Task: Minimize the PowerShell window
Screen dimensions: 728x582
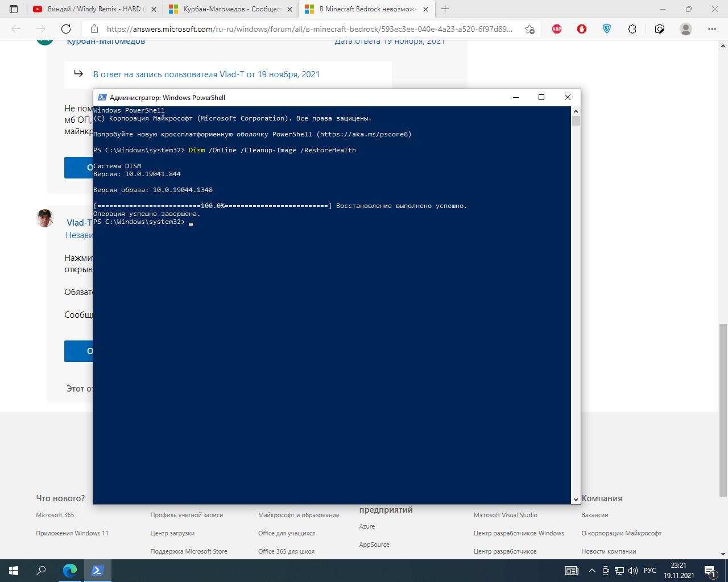Action: tap(516, 97)
